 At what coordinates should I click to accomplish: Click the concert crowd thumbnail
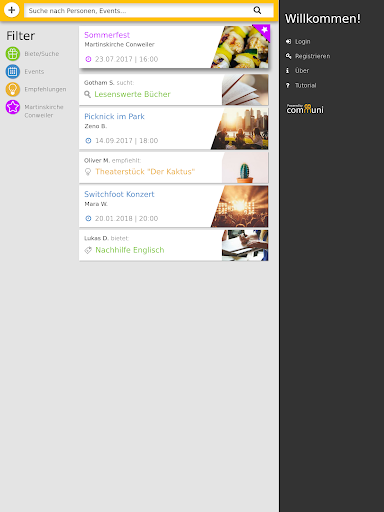[x=240, y=206]
